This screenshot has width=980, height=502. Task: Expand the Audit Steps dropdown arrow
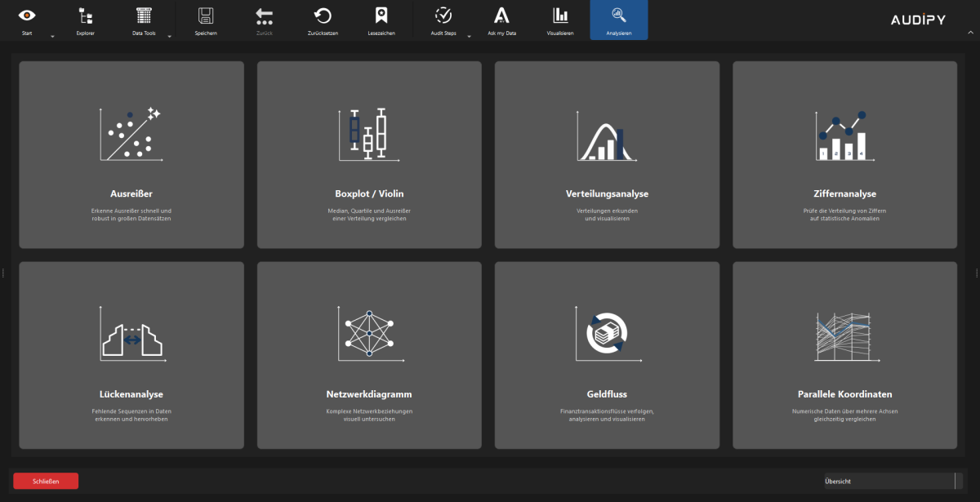tap(468, 36)
